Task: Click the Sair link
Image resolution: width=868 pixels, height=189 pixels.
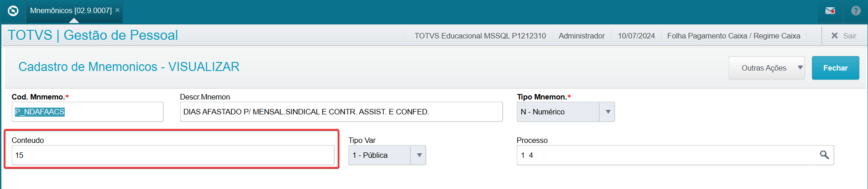Action: point(849,36)
